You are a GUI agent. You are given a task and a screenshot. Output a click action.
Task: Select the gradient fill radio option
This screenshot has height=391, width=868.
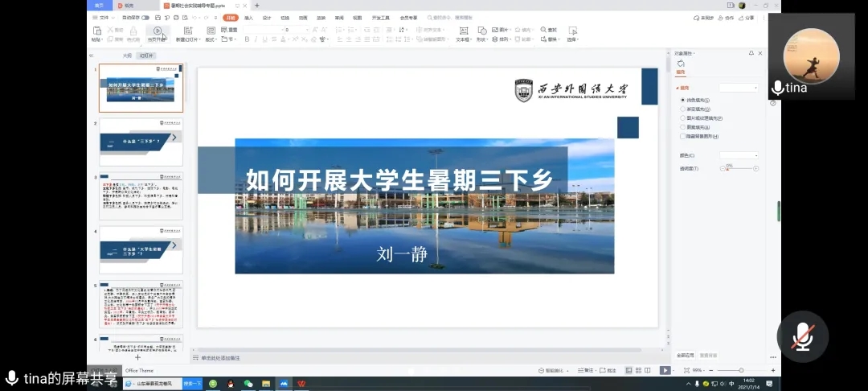tap(683, 109)
